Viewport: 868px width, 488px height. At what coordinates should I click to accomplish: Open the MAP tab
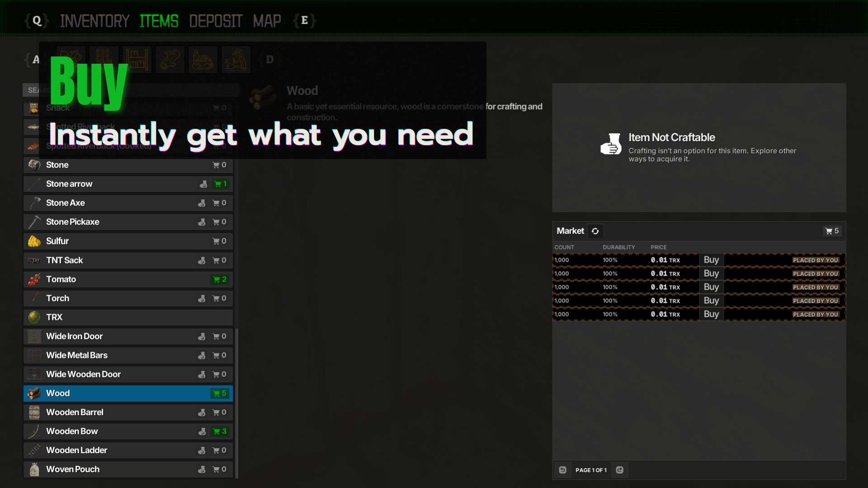coord(267,21)
